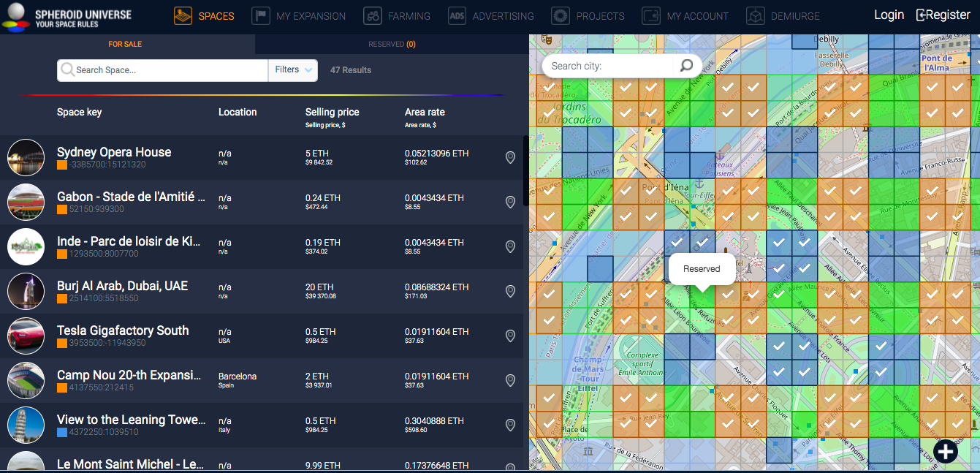Click the 0.08688324 ETH area rate
The height and width of the screenshot is (473, 980).
click(x=436, y=287)
